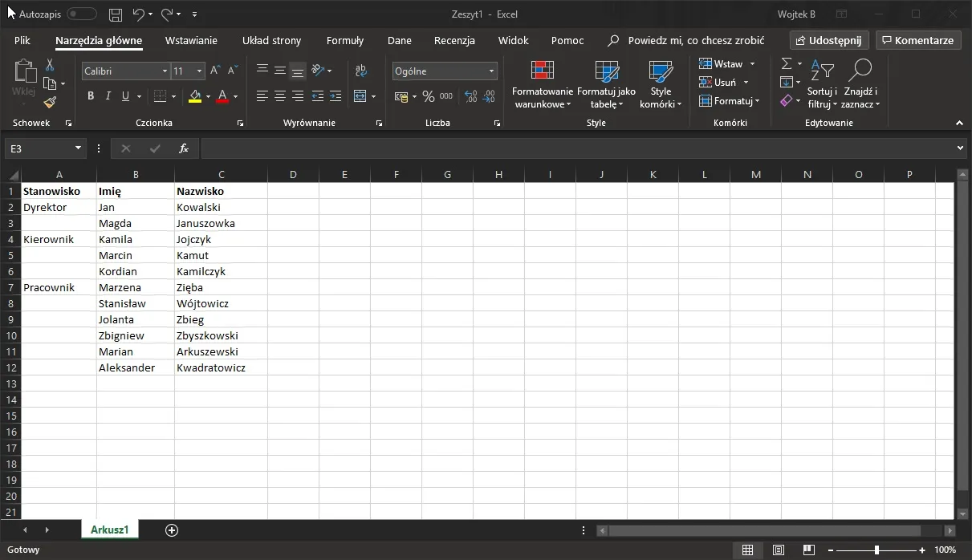This screenshot has height=560, width=972.
Task: Click the add new sheet plus icon
Action: click(x=171, y=530)
